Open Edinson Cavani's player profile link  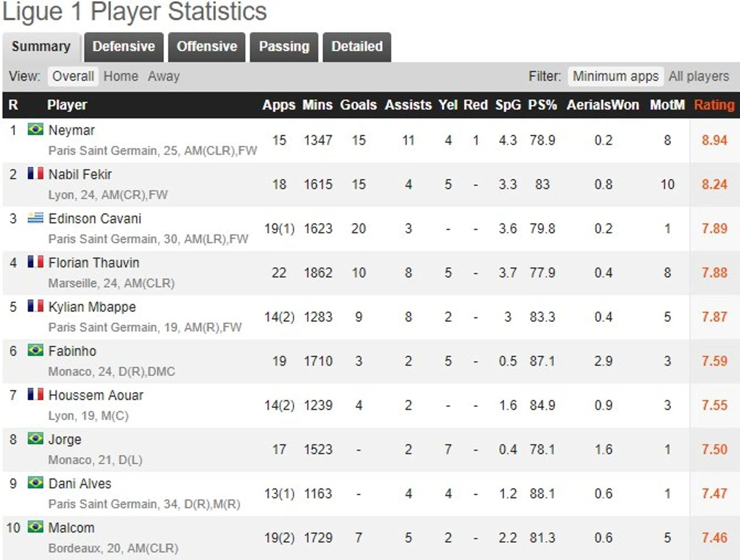pos(95,218)
